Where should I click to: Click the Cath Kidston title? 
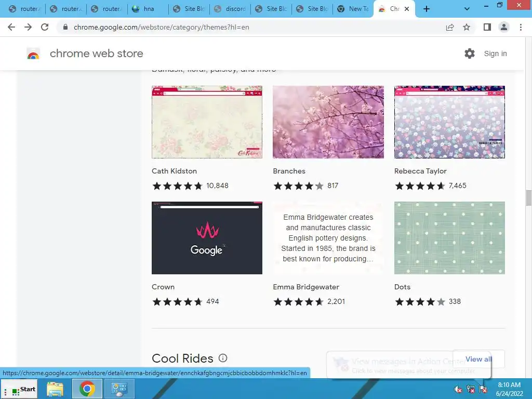[174, 171]
